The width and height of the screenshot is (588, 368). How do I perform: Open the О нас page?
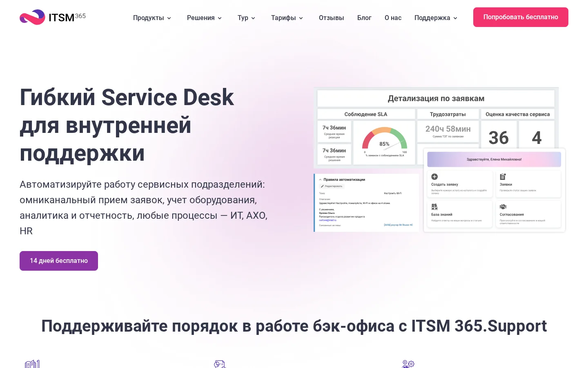tap(393, 18)
